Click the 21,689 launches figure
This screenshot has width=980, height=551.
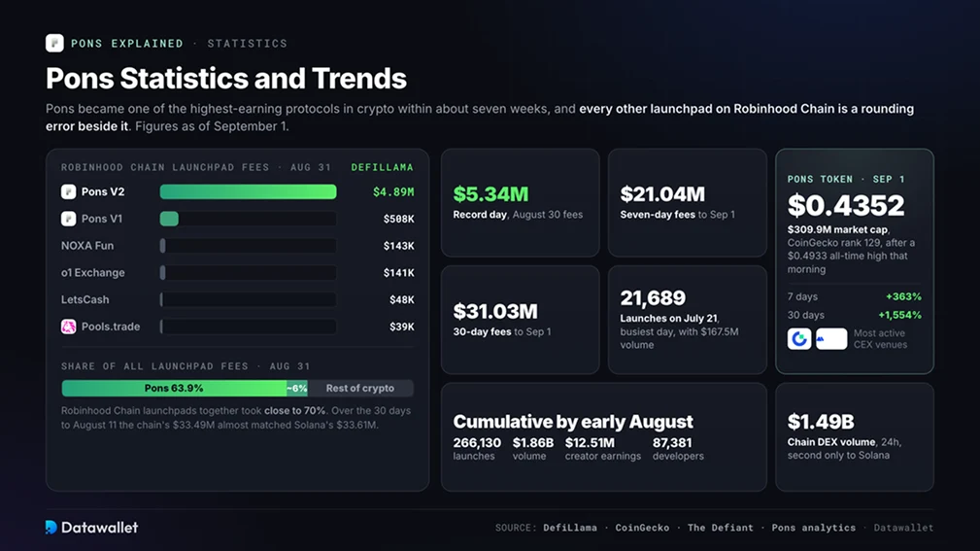pyautogui.click(x=653, y=297)
